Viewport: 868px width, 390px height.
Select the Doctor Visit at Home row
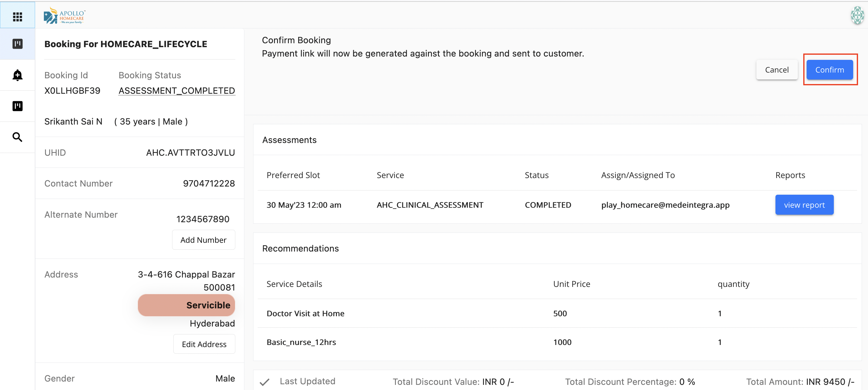pos(305,313)
